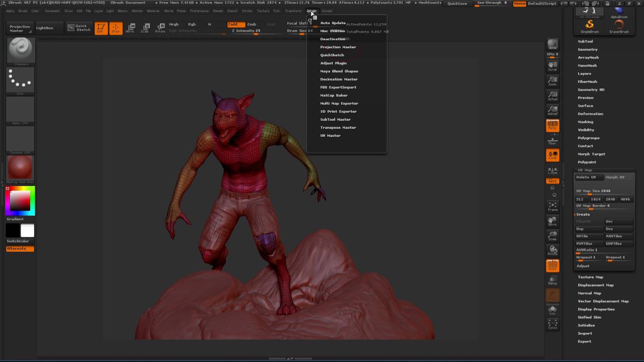The image size is (644, 362).
Task: Select the black secondary color swatch
Action: click(13, 230)
